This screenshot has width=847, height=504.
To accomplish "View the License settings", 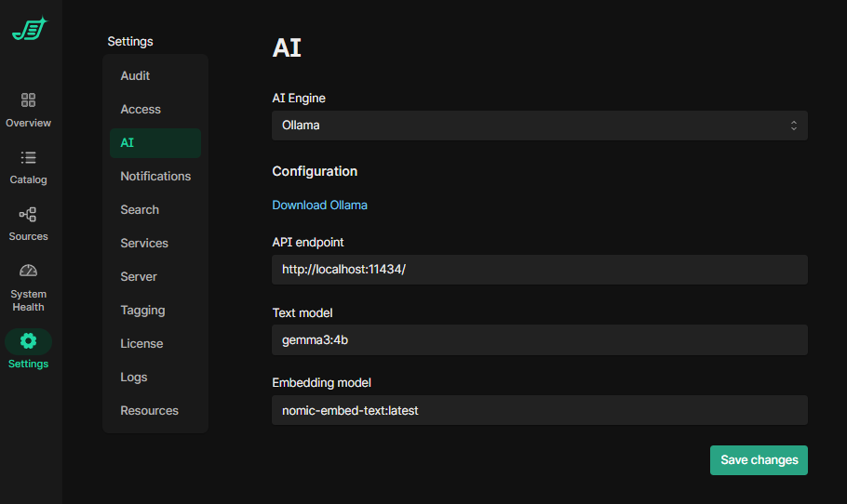I will coord(141,344).
